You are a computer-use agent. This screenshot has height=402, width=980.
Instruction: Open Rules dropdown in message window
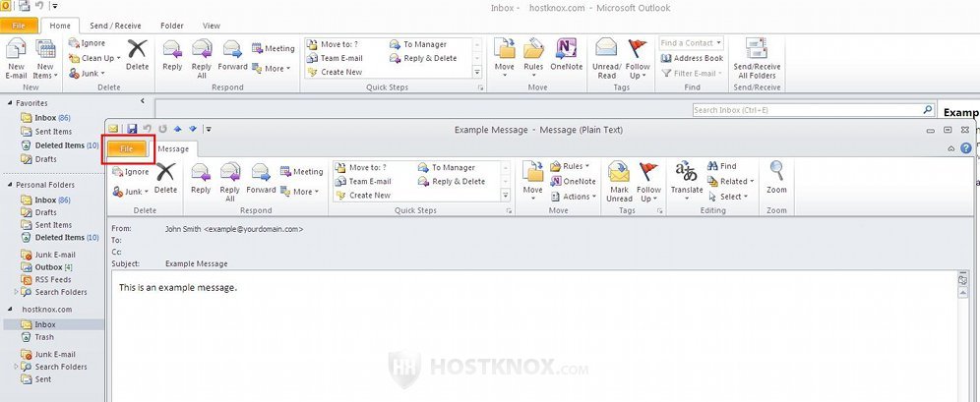(570, 167)
